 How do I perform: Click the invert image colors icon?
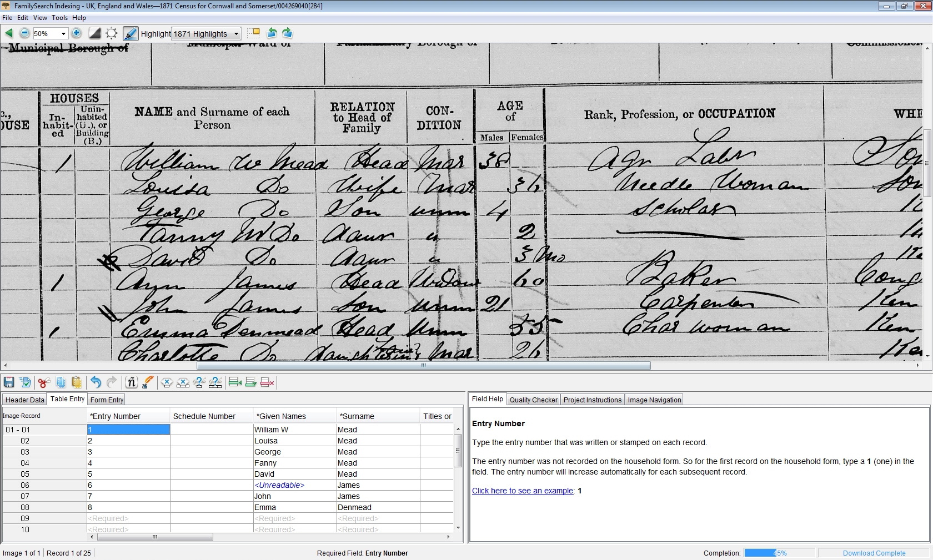pyautogui.click(x=95, y=33)
